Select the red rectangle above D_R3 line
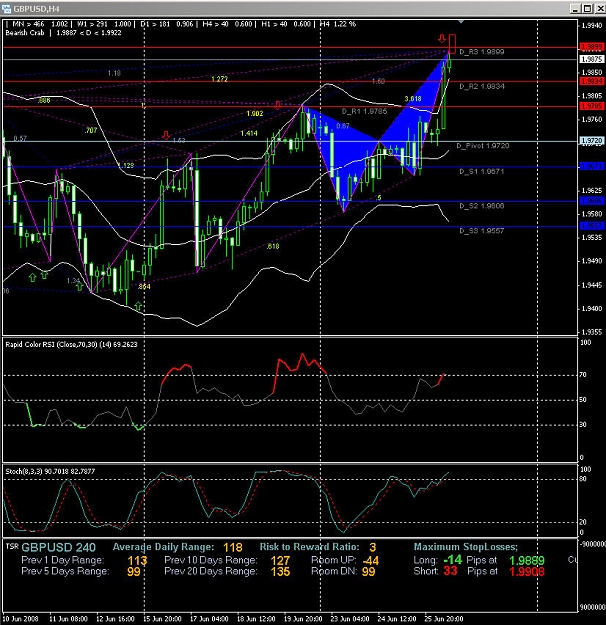Image resolution: width=606 pixels, height=625 pixels. [453, 43]
